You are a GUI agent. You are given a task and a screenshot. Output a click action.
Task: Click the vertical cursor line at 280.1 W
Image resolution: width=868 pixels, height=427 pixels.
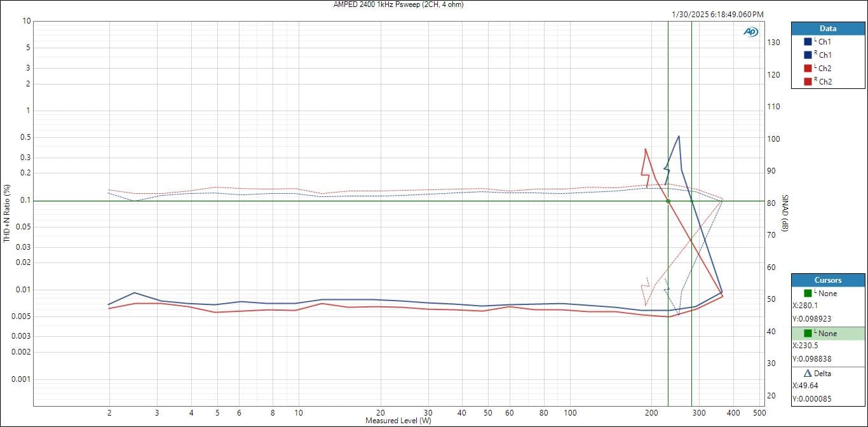(691, 127)
